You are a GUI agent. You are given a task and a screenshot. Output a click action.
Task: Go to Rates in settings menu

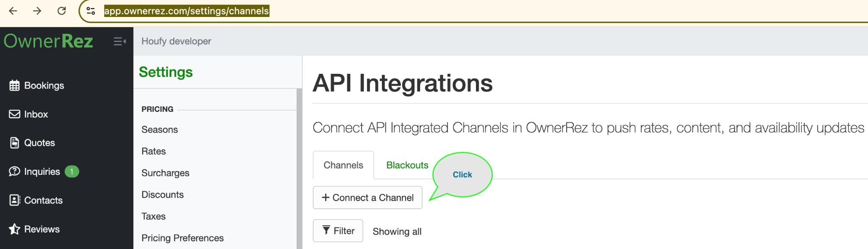153,151
